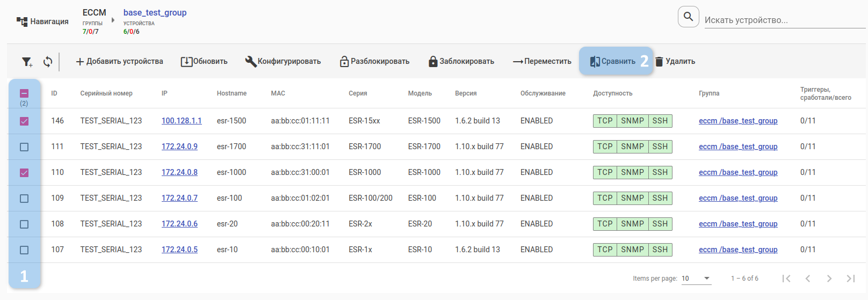Click the Заблокировать lock button
The width and height of the screenshot is (868, 300).
click(x=461, y=62)
